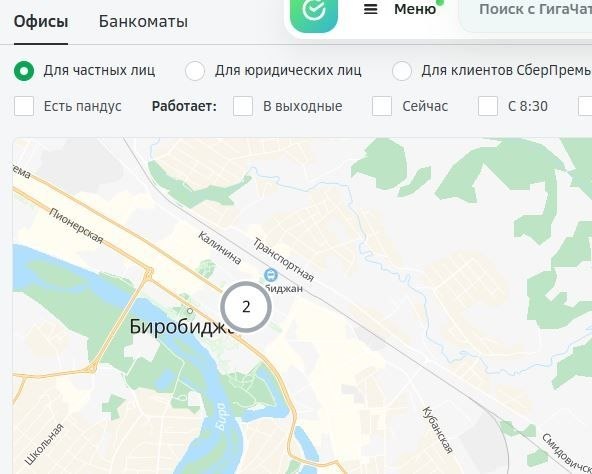The height and width of the screenshot is (474, 592).
Task: Select the Для частных лиц radio button
Action: pos(24,71)
